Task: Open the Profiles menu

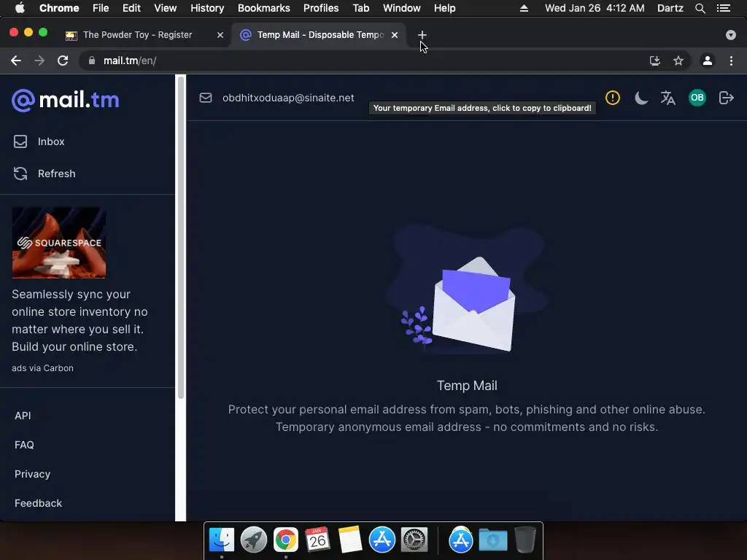Action: (321, 8)
